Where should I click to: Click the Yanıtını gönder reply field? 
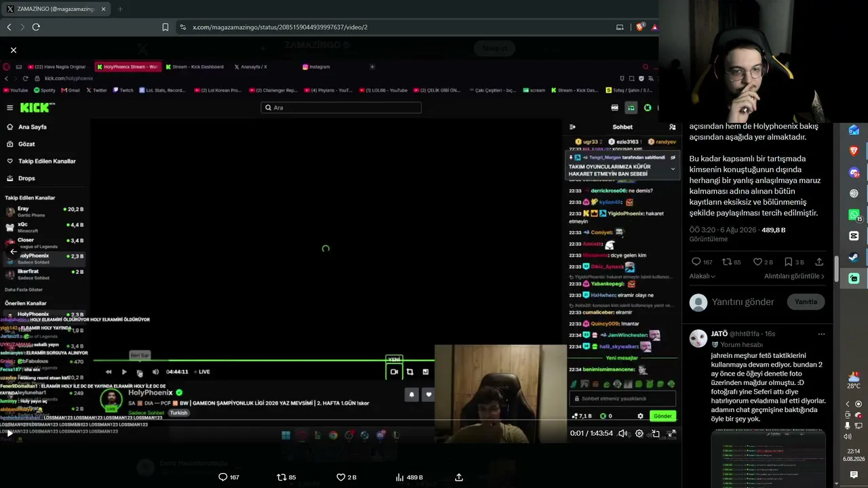click(743, 302)
